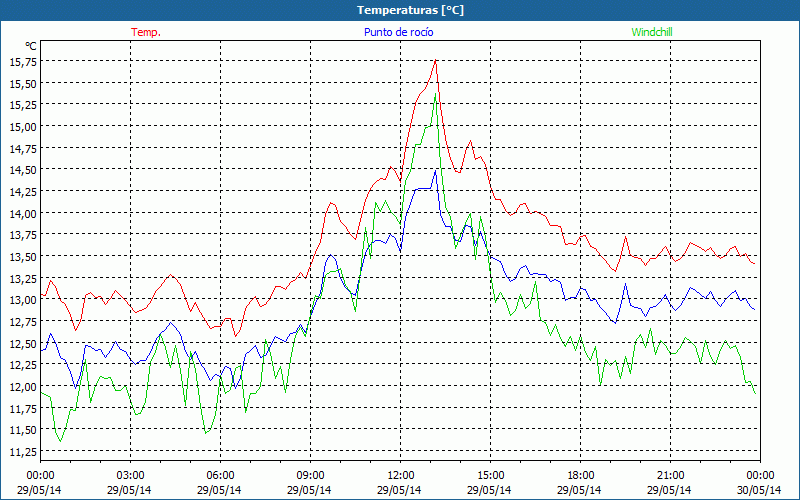Viewport: 800px width, 500px height.
Task: Click the 'Temp.' red legend label
Action: (x=146, y=32)
